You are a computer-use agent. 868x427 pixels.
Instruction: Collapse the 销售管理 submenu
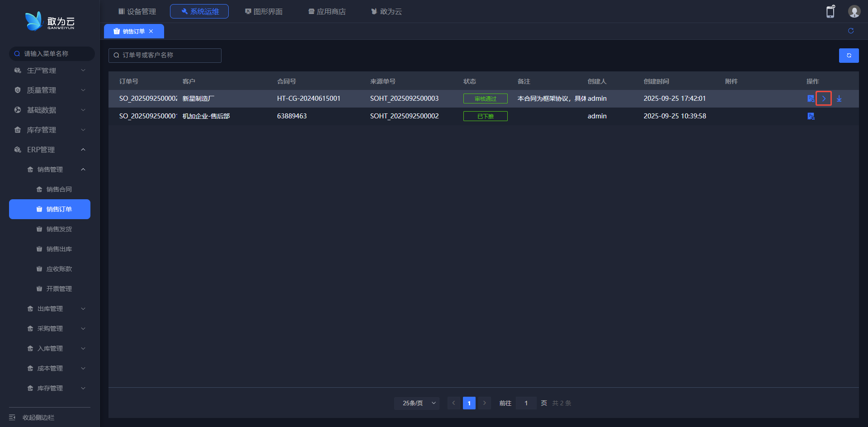coord(50,169)
